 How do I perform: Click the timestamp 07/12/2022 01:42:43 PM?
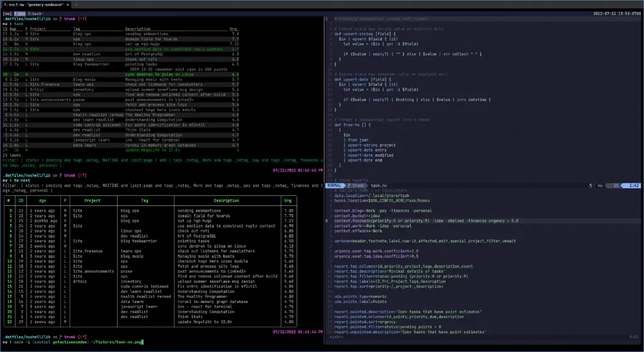tap(297, 170)
